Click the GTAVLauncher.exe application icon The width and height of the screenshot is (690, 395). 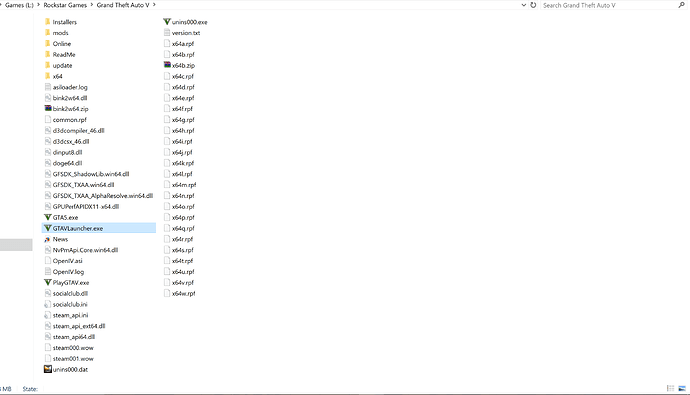click(x=48, y=228)
